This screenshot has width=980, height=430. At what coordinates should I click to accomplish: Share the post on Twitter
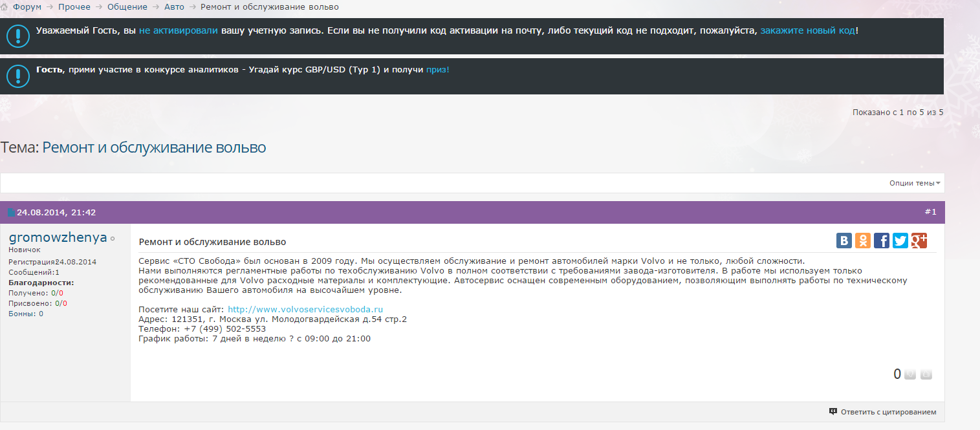900,241
